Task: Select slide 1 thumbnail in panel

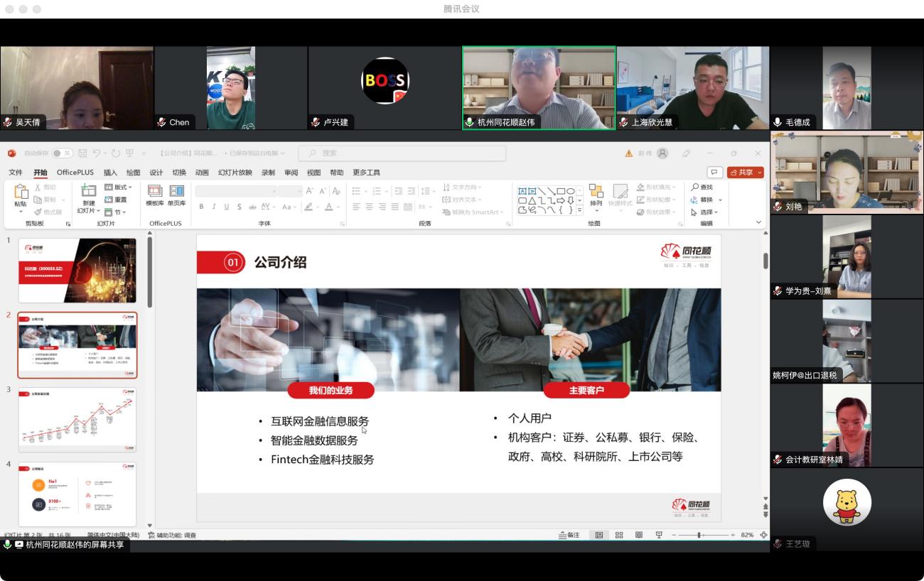Action: 77,270
